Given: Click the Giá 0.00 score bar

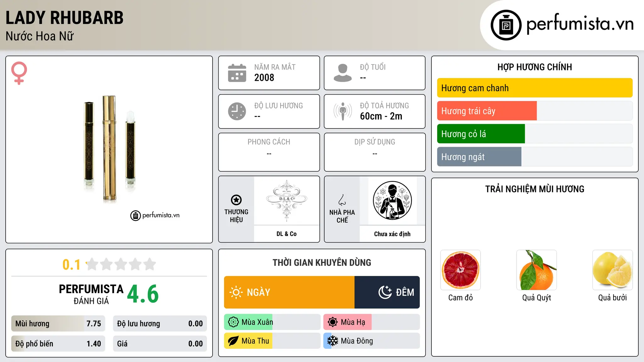Looking at the screenshot, I should point(160,344).
